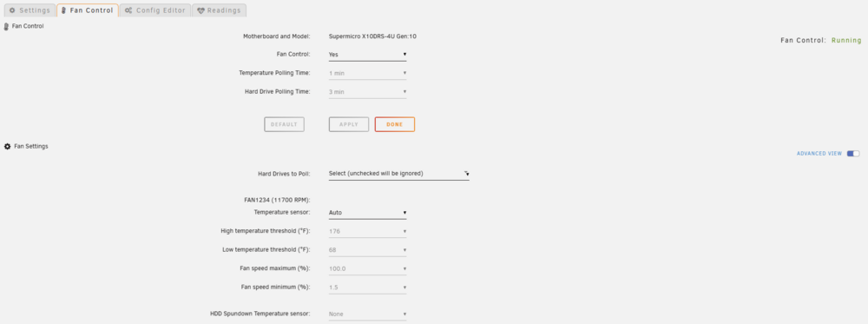Open High temperature threshold dropdown

367,232
